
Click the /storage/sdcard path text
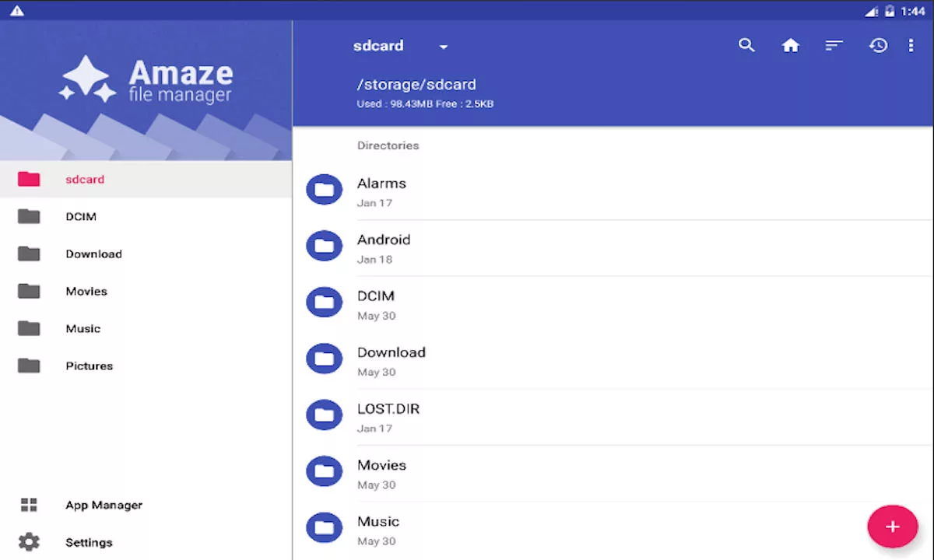point(416,85)
